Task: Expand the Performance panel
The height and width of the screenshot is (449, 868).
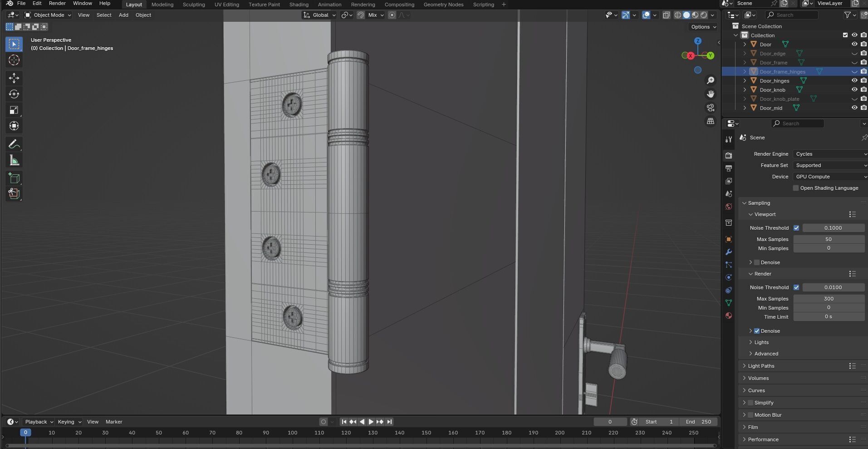Action: tap(763, 439)
